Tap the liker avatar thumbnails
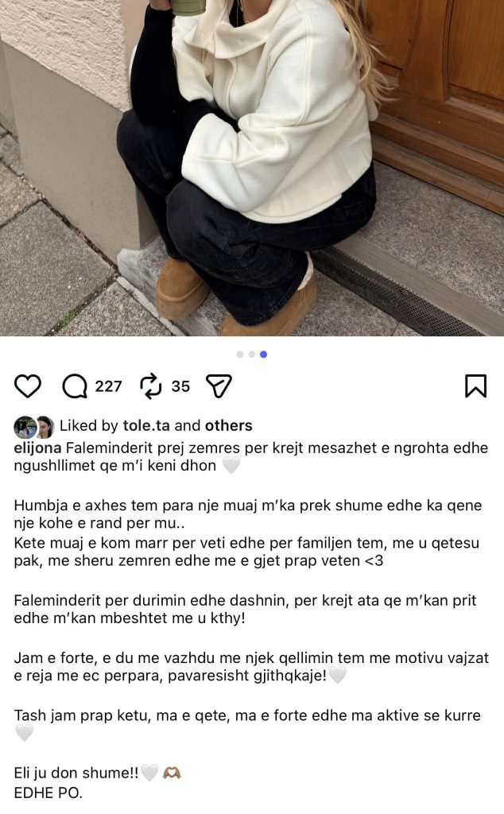This screenshot has width=504, height=814. pos(33,427)
